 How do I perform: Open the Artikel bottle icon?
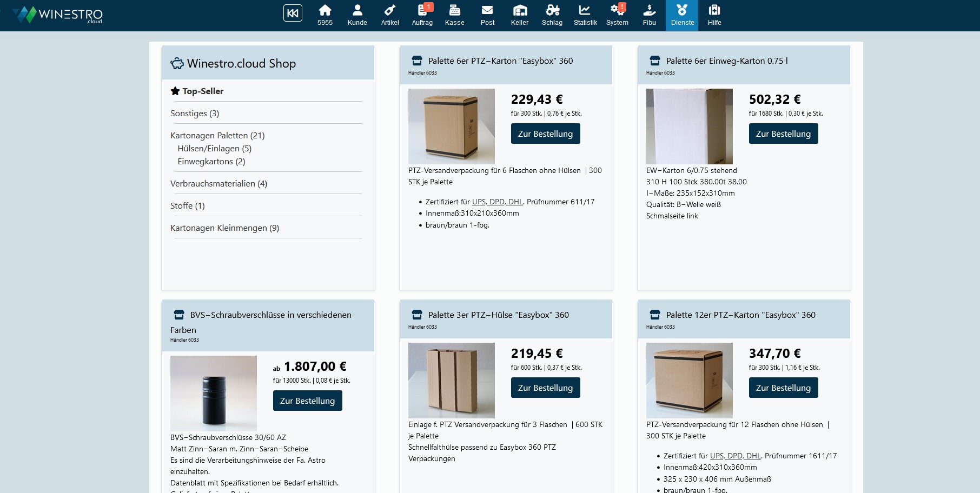[389, 15]
